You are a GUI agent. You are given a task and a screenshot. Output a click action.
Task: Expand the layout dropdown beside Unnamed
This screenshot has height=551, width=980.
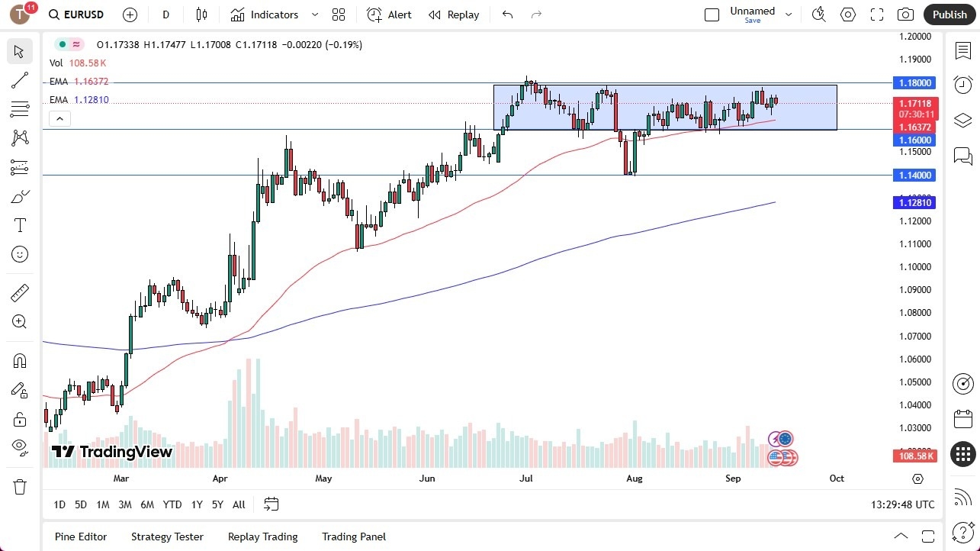coord(789,13)
